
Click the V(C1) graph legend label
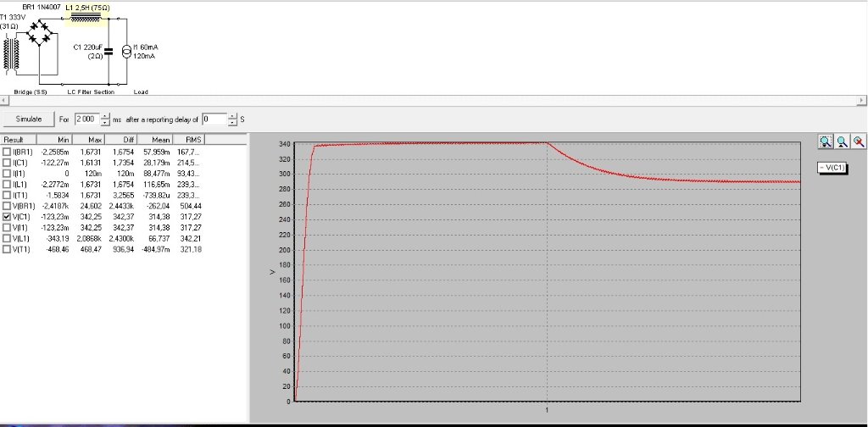click(832, 168)
